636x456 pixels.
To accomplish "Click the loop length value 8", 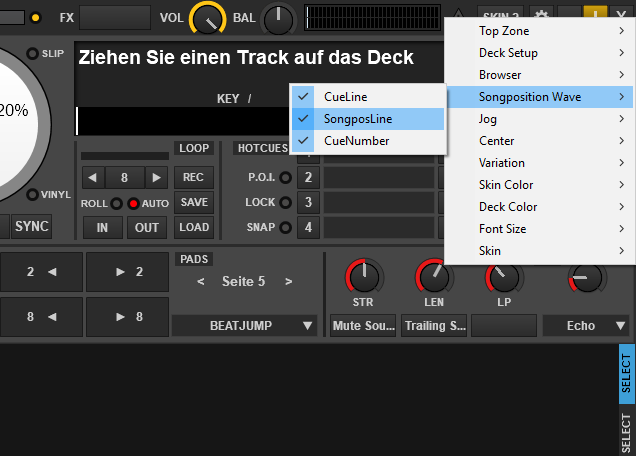I will pos(125,177).
